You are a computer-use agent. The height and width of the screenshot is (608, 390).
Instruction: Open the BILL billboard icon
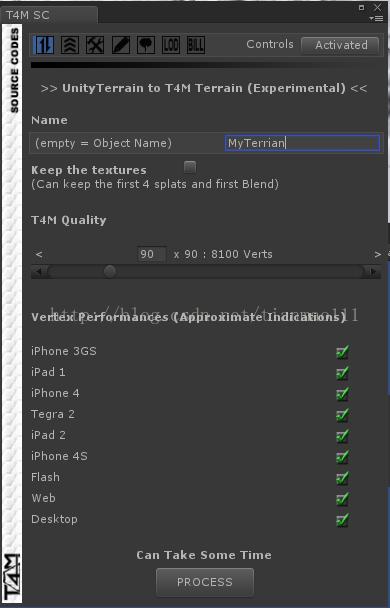[x=196, y=45]
